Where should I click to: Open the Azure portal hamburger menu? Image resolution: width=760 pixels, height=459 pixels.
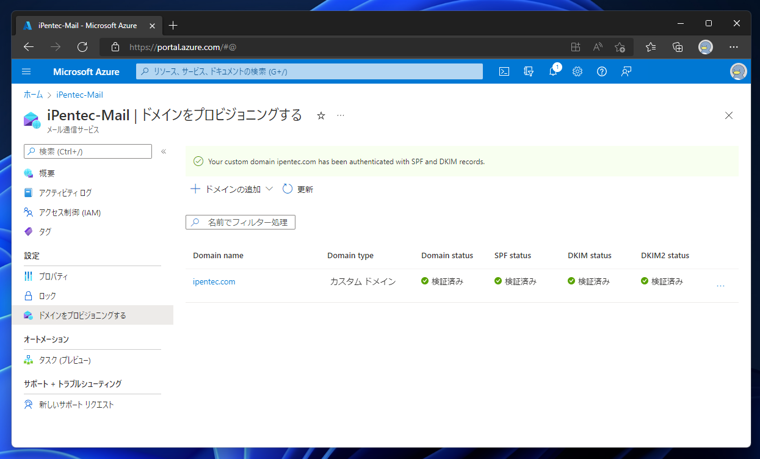point(26,72)
